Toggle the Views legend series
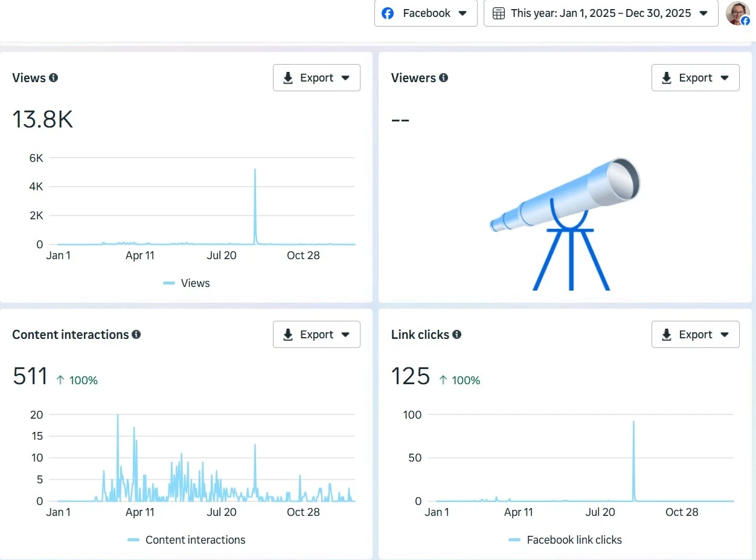This screenshot has height=560, width=756. (x=187, y=283)
